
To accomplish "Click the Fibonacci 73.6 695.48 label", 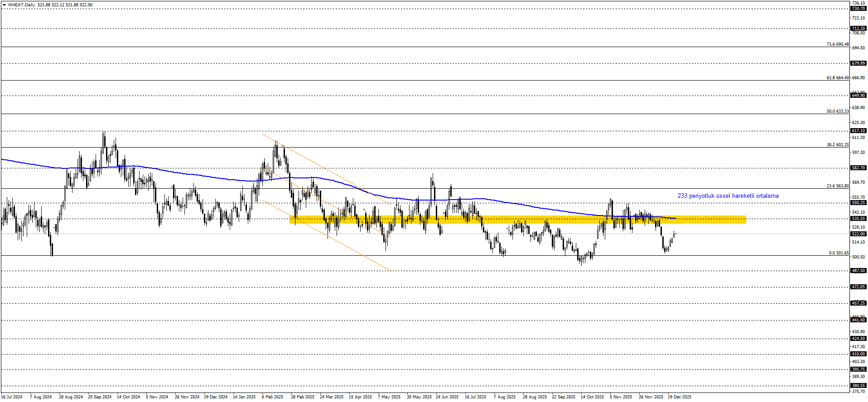I will [837, 44].
